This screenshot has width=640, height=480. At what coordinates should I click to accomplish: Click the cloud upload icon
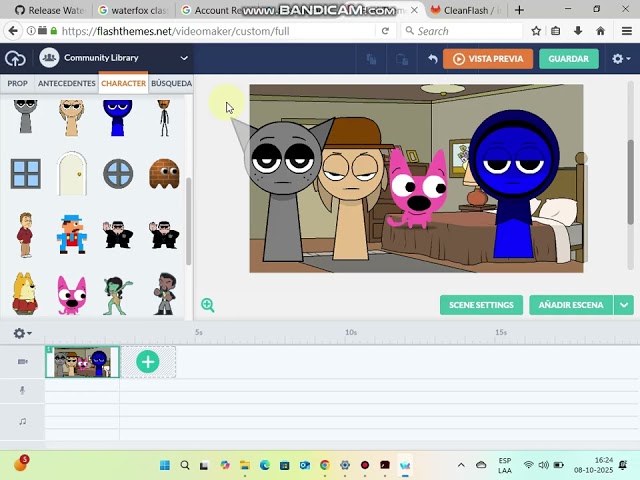click(15, 59)
